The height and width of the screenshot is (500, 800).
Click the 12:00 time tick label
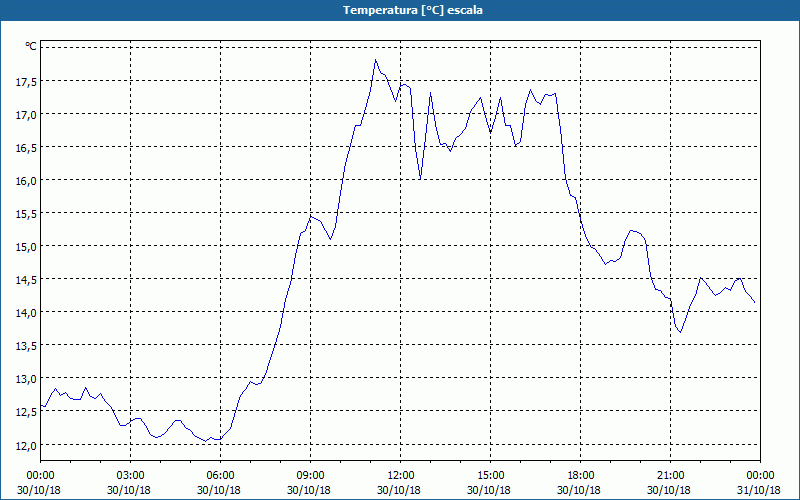pos(401,476)
